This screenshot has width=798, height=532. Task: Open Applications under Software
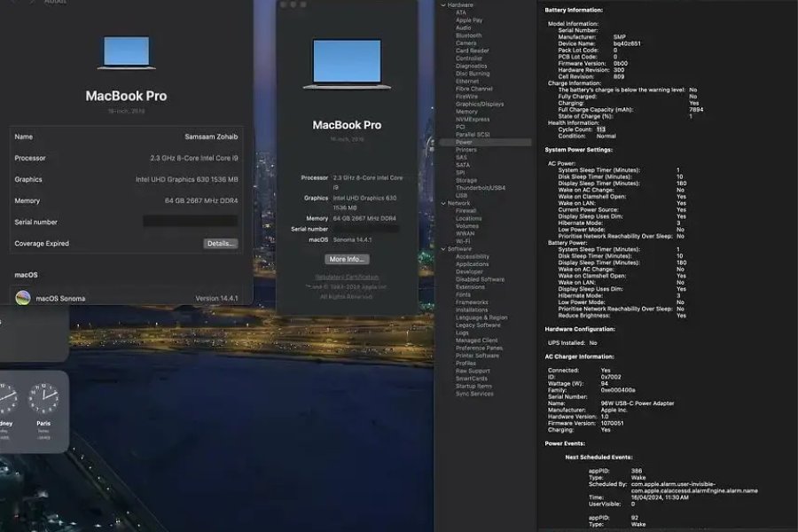[472, 264]
